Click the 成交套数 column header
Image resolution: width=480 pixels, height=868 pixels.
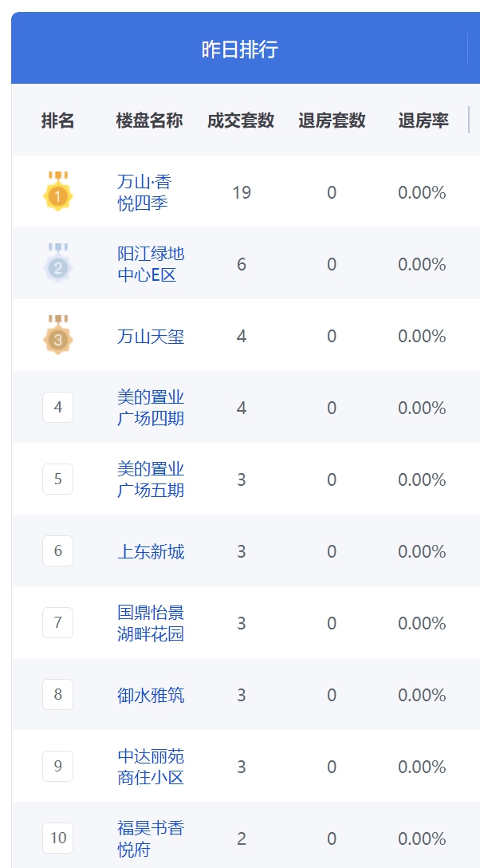(x=241, y=120)
